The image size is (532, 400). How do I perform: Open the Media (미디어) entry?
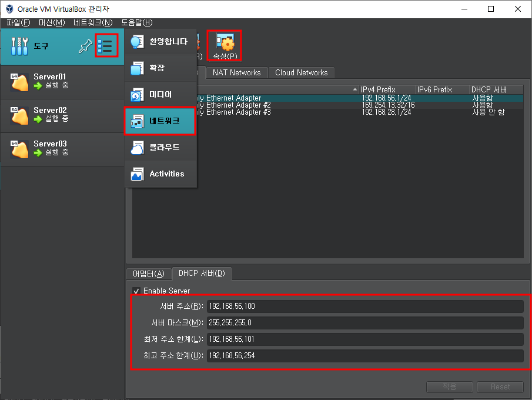point(161,94)
